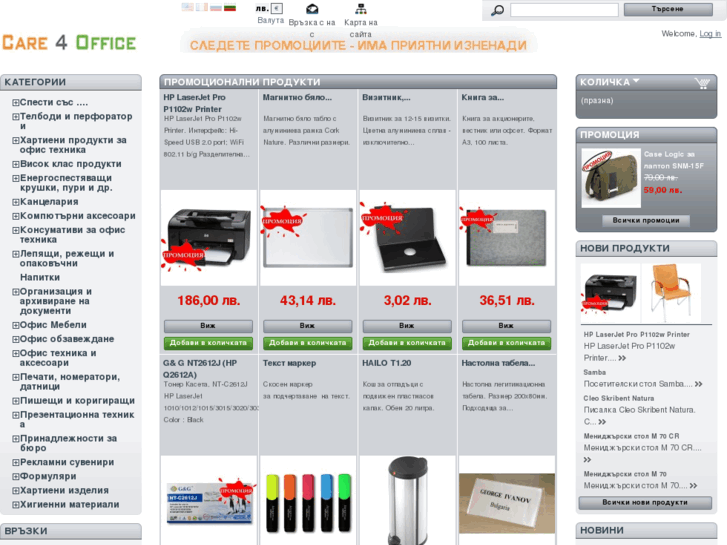Image resolution: width=727 pixels, height=545 pixels.
Task: Open the Case Logic laptop bag image
Action: 611,178
